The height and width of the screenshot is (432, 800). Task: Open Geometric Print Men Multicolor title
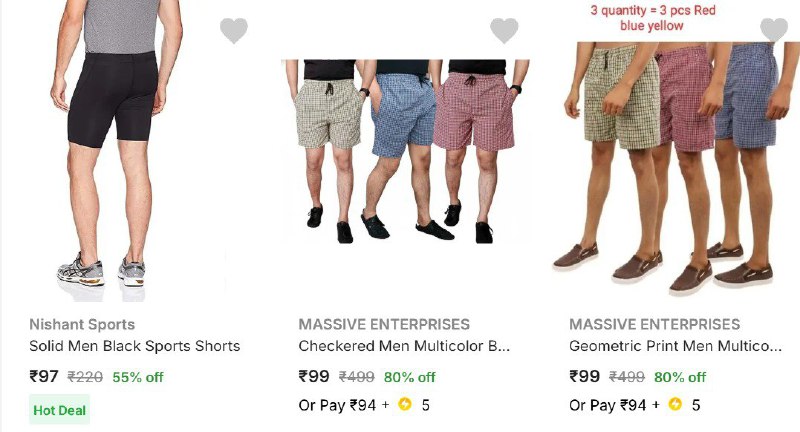pyautogui.click(x=675, y=346)
